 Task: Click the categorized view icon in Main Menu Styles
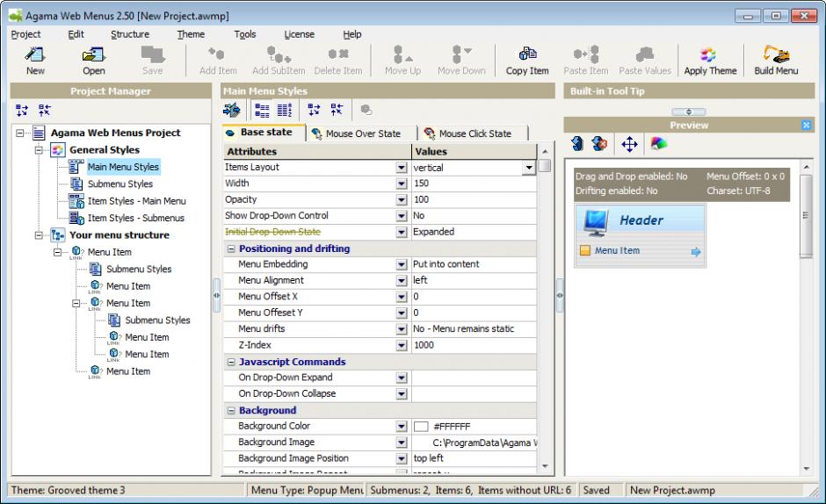262,110
